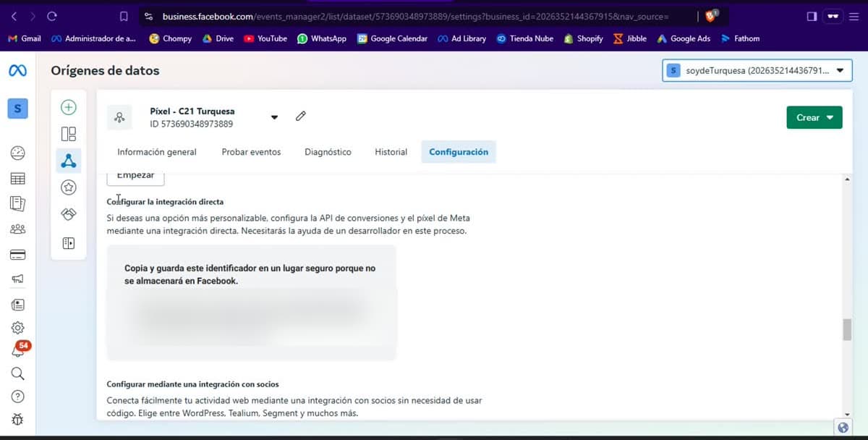Open the browser hamburger menu
Screen dimensions: 868x440
click(x=854, y=16)
